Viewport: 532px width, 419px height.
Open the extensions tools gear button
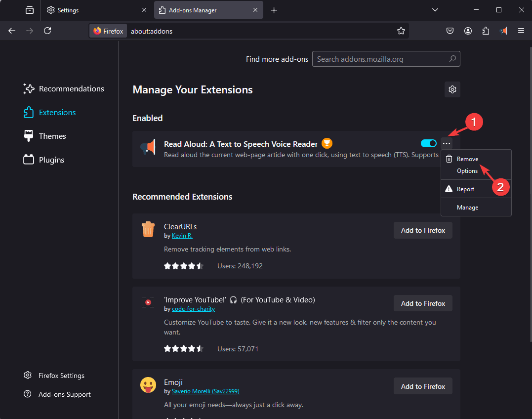click(452, 89)
